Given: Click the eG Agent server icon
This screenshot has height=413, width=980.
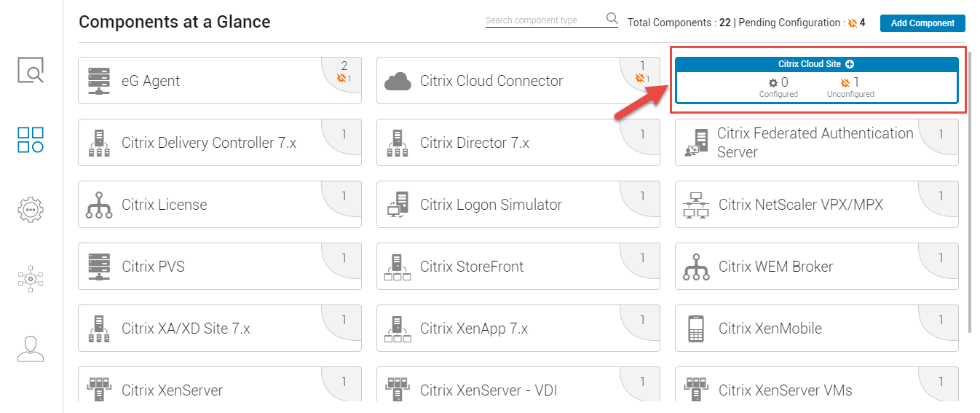Looking at the screenshot, I should tap(99, 81).
